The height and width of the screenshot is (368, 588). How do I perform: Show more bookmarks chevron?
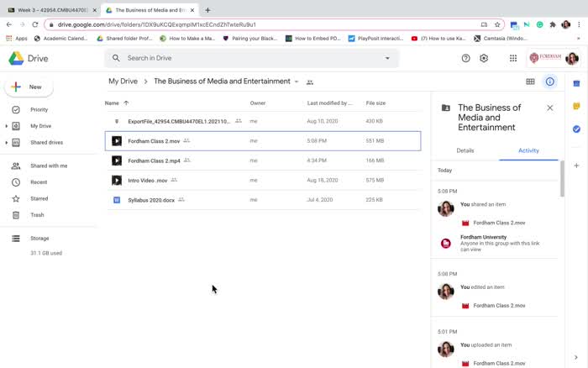(x=579, y=39)
